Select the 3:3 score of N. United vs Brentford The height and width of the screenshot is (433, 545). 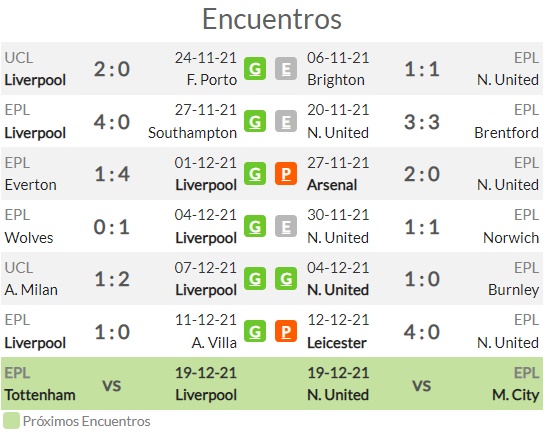coord(422,122)
